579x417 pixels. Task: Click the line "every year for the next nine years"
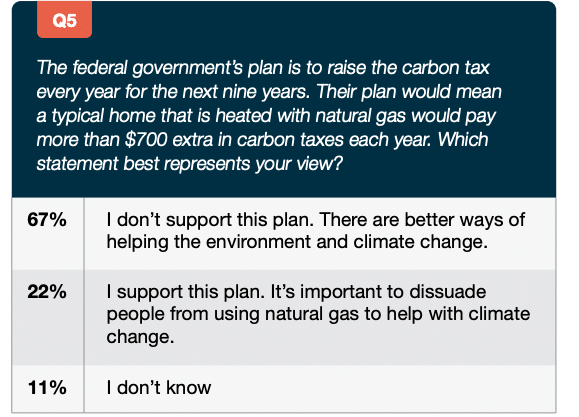pos(173,92)
